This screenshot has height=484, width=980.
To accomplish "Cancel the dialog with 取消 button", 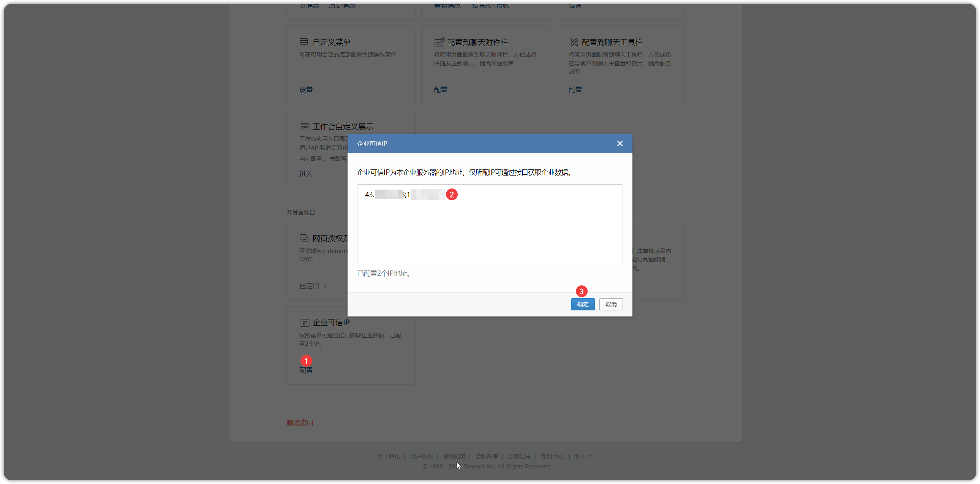I will 610,304.
